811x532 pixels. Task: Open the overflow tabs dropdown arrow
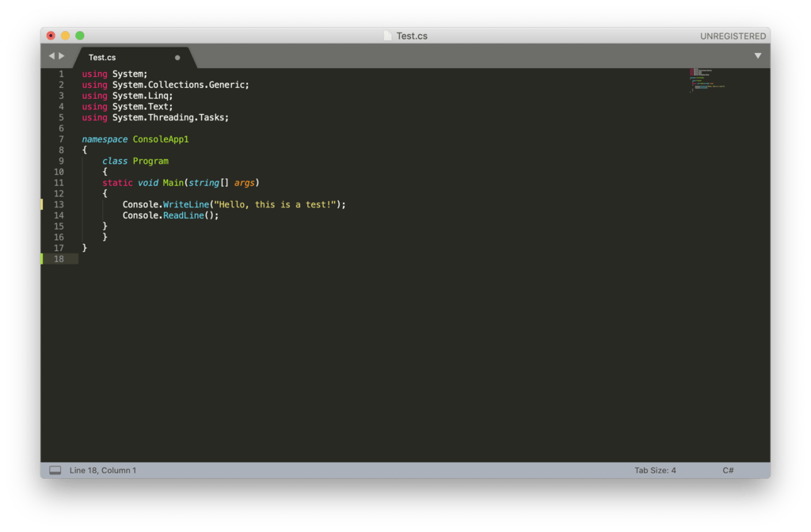coord(758,55)
